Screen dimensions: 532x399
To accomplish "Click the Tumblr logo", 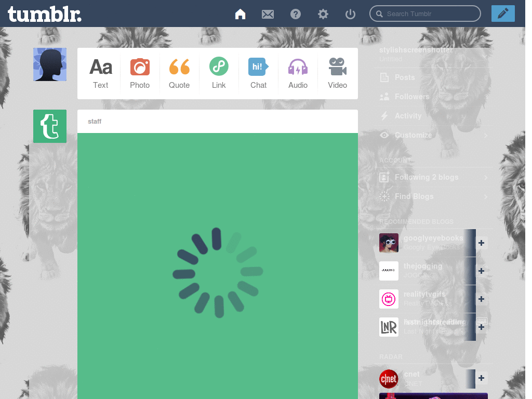I will click(45, 14).
